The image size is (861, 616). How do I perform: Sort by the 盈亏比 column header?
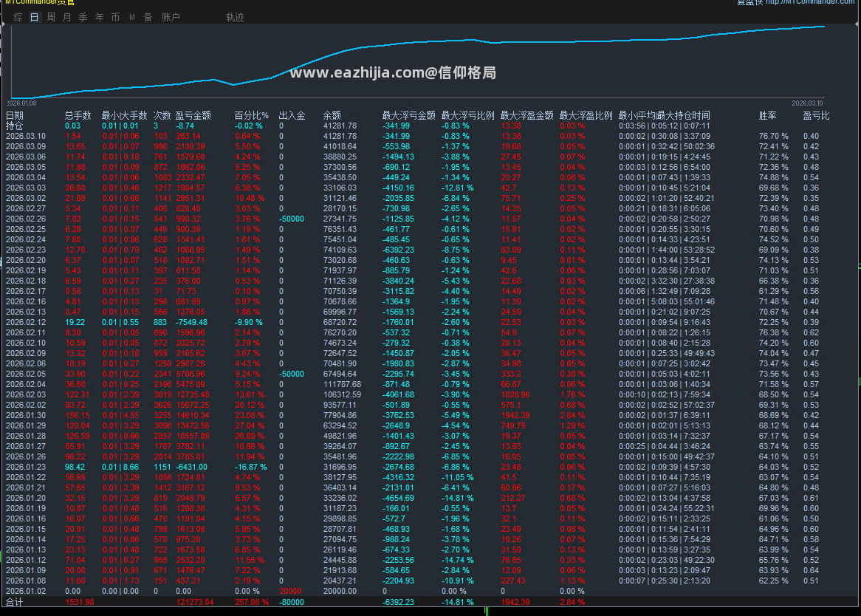pyautogui.click(x=816, y=115)
